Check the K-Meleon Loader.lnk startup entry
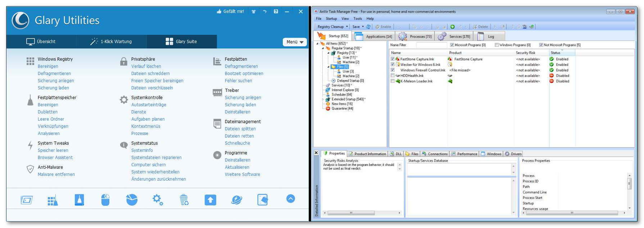The image size is (644, 228). point(393,81)
